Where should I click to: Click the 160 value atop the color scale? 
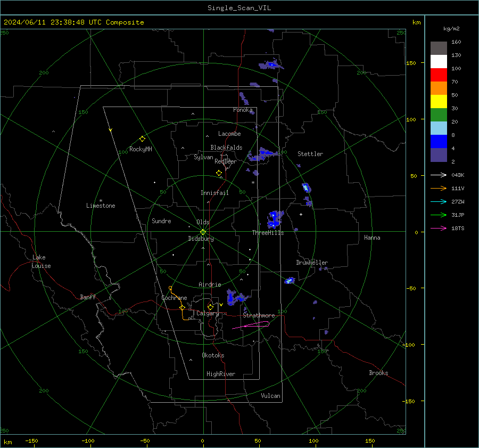click(456, 42)
